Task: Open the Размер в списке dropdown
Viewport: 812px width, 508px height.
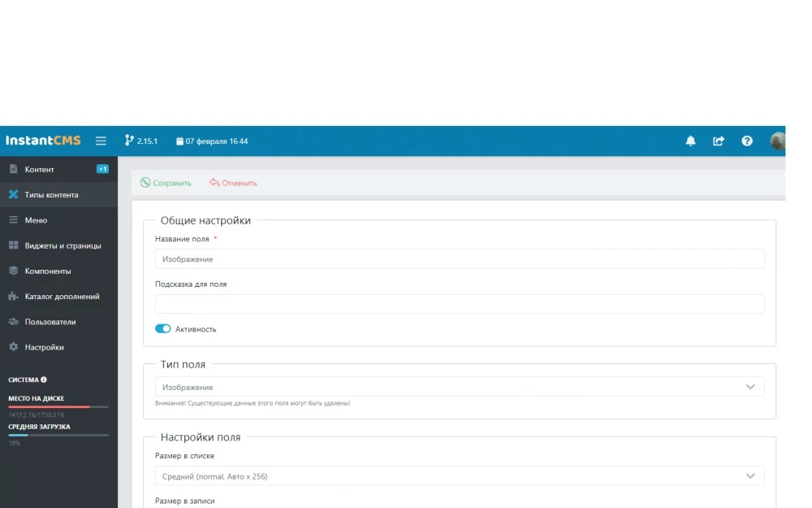Action: 460,475
